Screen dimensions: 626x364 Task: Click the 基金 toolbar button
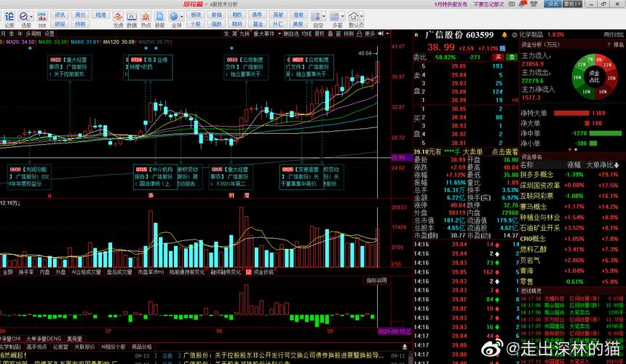[258, 24]
